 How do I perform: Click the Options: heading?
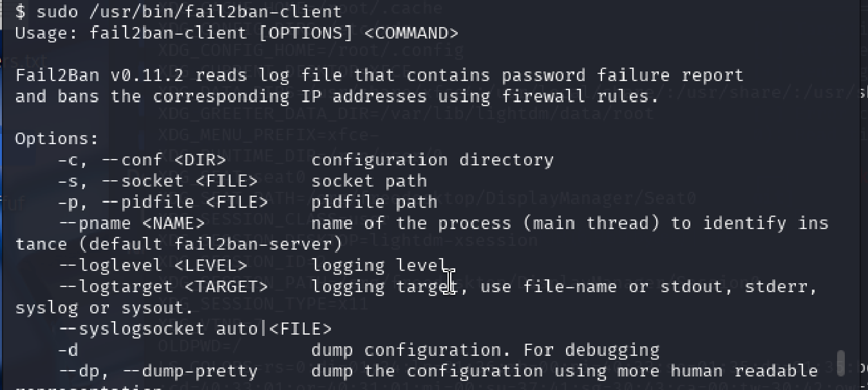tap(57, 138)
